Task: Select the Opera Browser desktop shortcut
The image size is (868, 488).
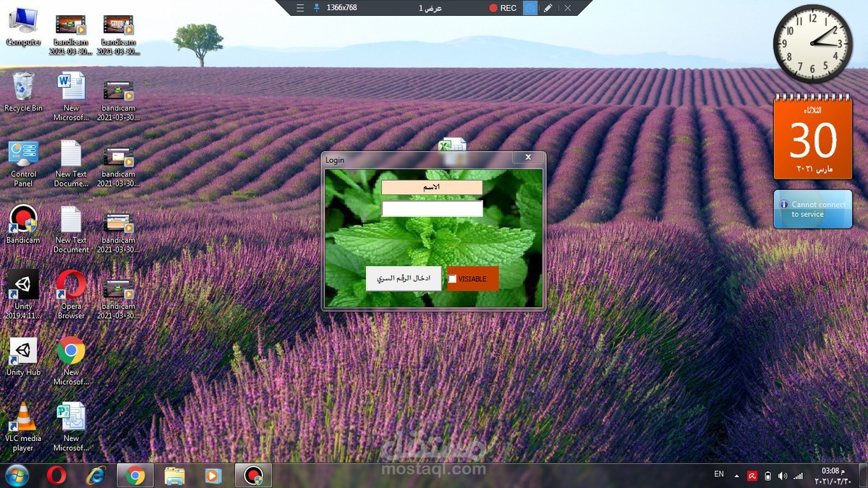Action: (71, 296)
